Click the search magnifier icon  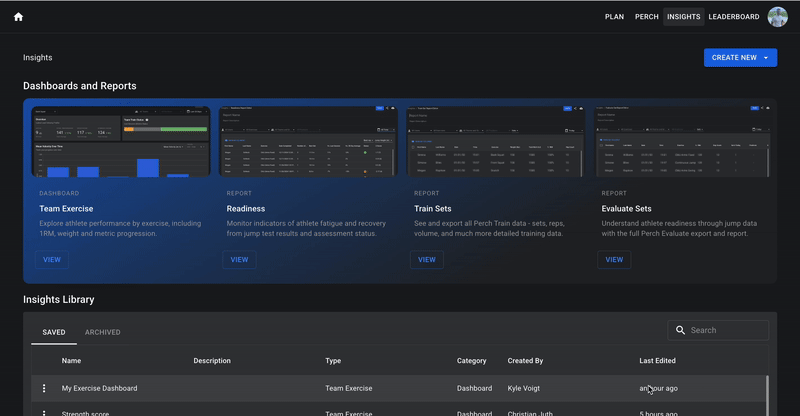coord(680,330)
